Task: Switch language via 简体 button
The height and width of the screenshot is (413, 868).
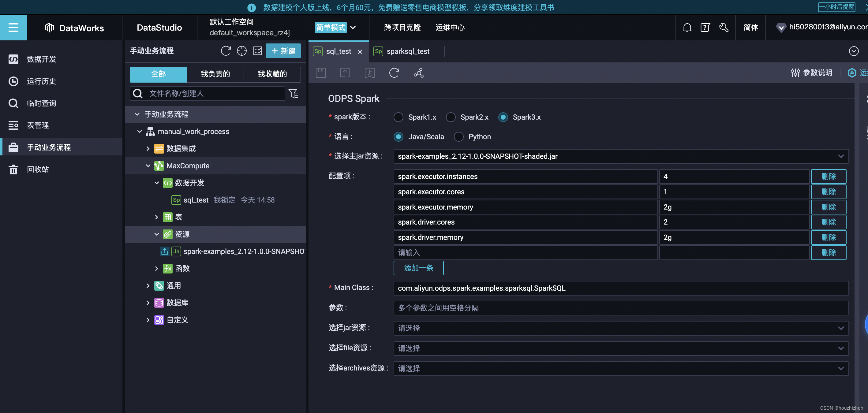Action: [x=750, y=27]
